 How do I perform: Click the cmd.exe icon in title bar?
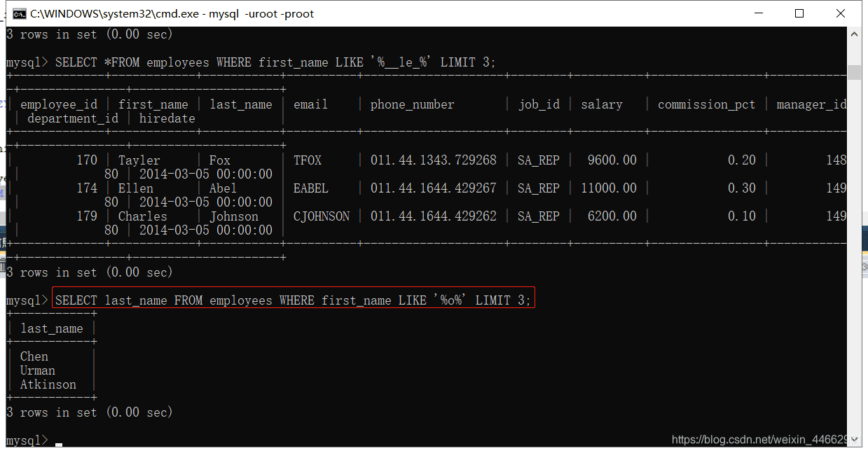20,13
